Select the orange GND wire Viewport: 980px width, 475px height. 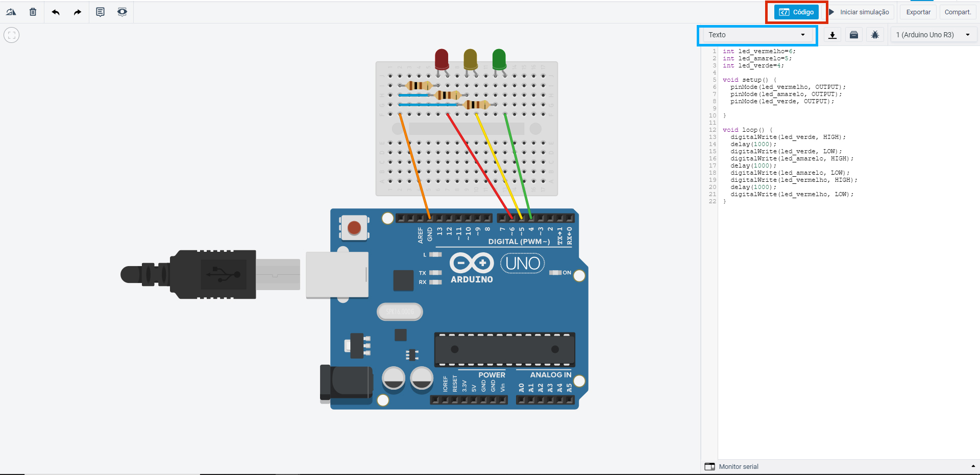click(x=415, y=166)
